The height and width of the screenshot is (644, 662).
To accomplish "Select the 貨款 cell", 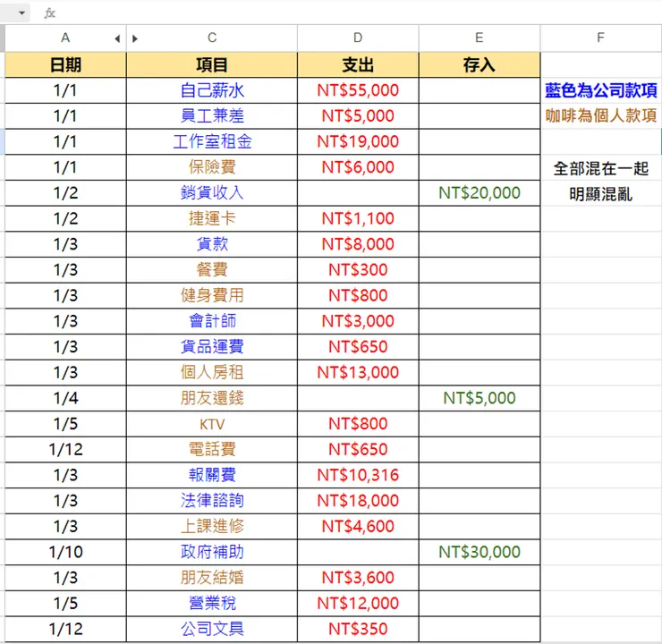I will (x=212, y=244).
